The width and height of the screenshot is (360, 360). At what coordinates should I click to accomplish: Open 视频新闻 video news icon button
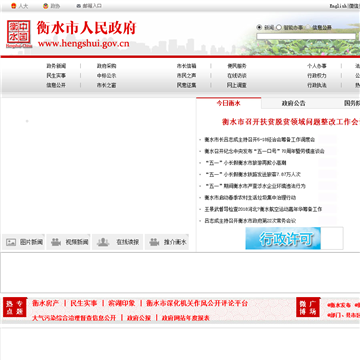click(x=68, y=242)
